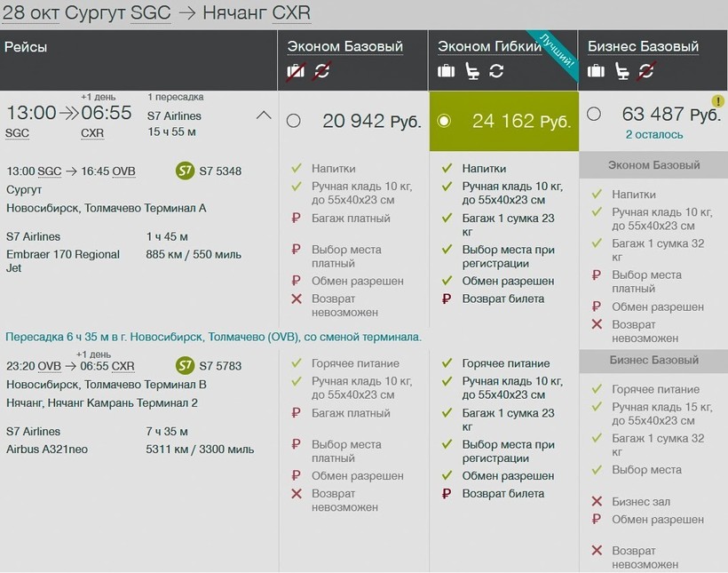Click the yellow exclamation warning badge

pos(716,101)
